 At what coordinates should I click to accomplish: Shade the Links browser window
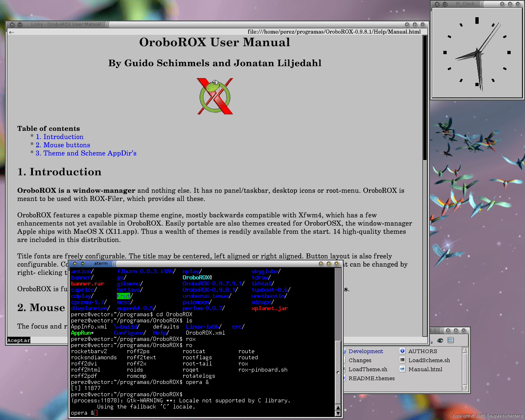(407, 25)
